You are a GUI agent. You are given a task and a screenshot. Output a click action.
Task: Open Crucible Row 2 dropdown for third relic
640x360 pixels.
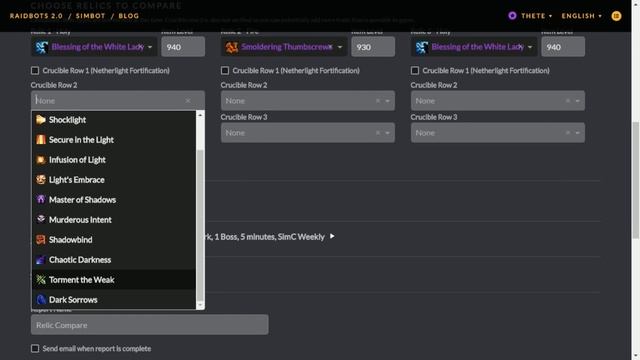click(x=578, y=101)
